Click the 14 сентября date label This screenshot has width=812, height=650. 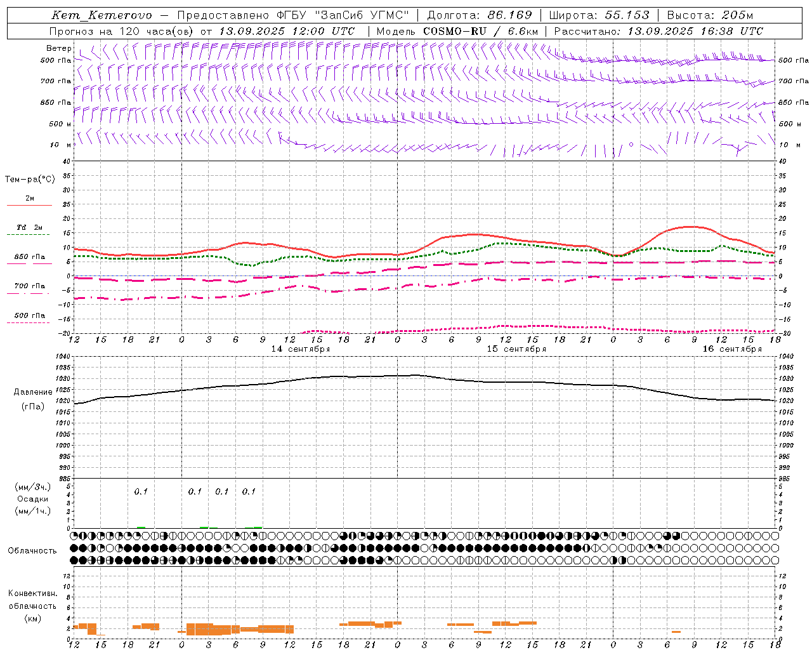[x=301, y=349]
